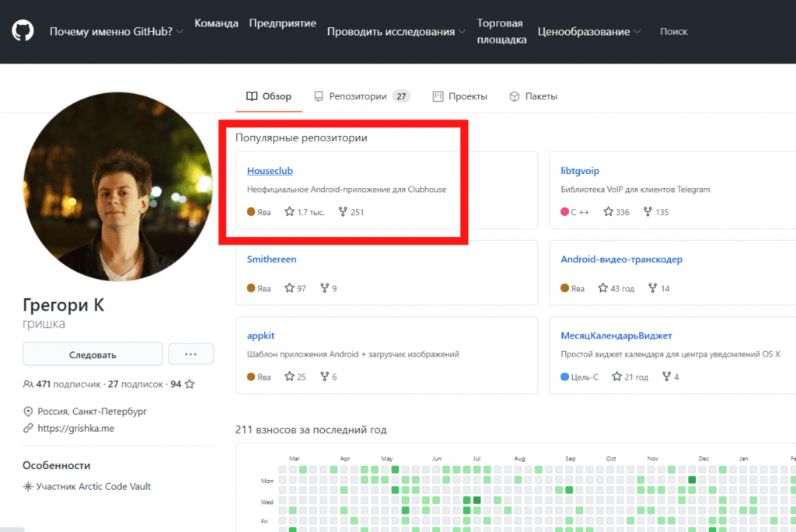Click libtgvoip's 336 stars count
This screenshot has width=796, height=532.
(623, 212)
